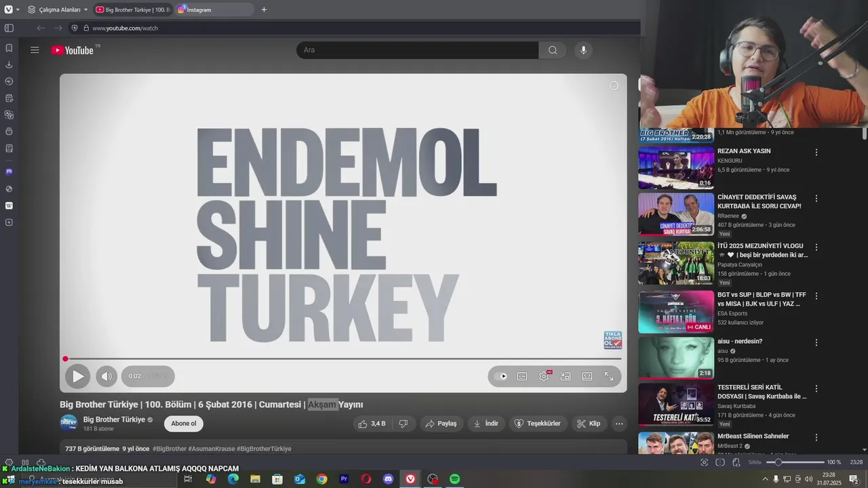Click the Abone ol subscribe button

pyautogui.click(x=184, y=424)
